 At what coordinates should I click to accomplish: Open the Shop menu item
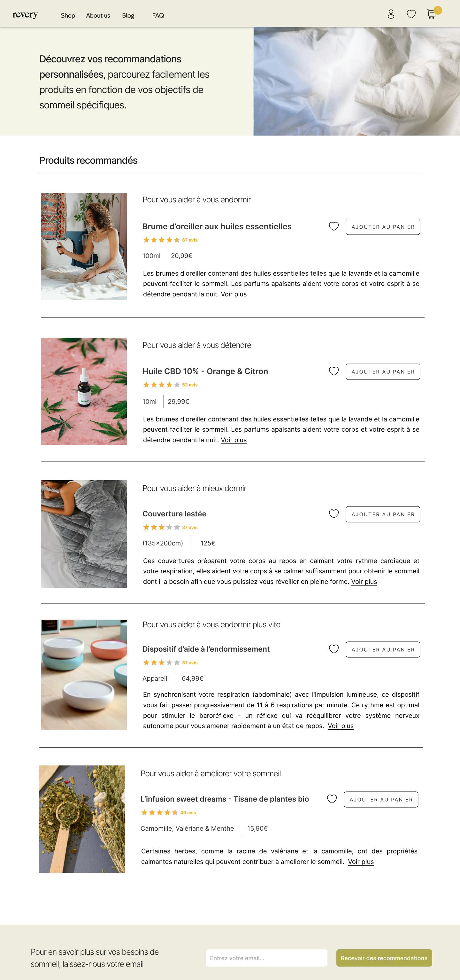coord(68,15)
